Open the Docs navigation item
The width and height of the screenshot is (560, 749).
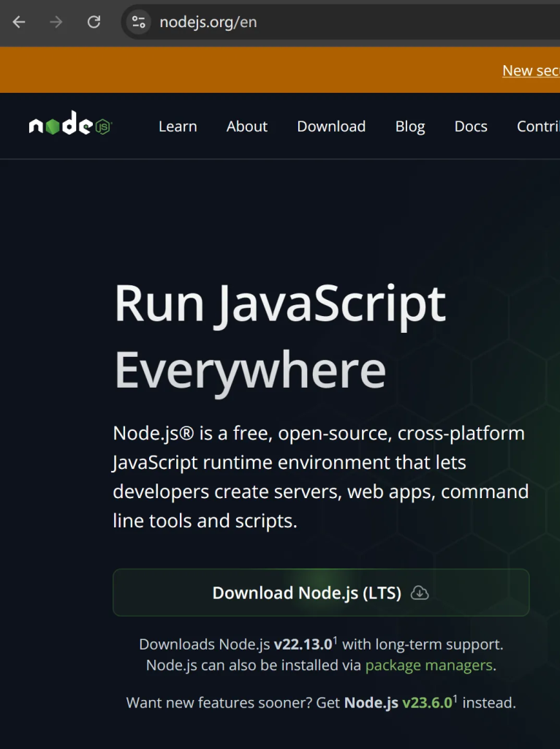[471, 127]
